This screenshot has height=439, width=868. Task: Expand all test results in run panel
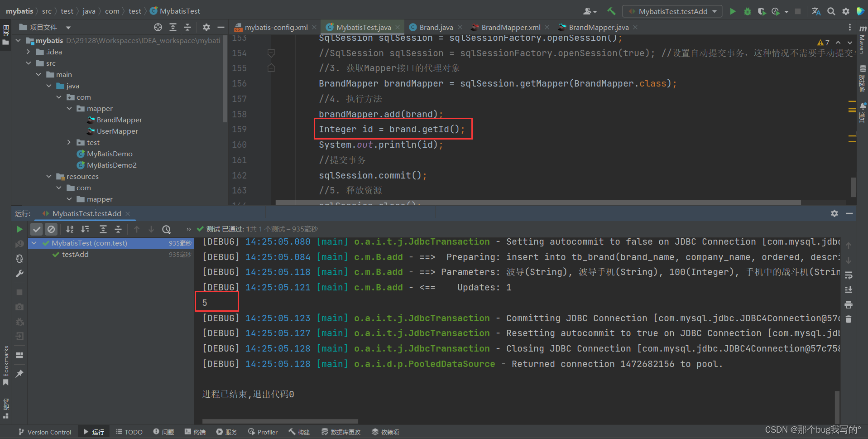pos(103,229)
